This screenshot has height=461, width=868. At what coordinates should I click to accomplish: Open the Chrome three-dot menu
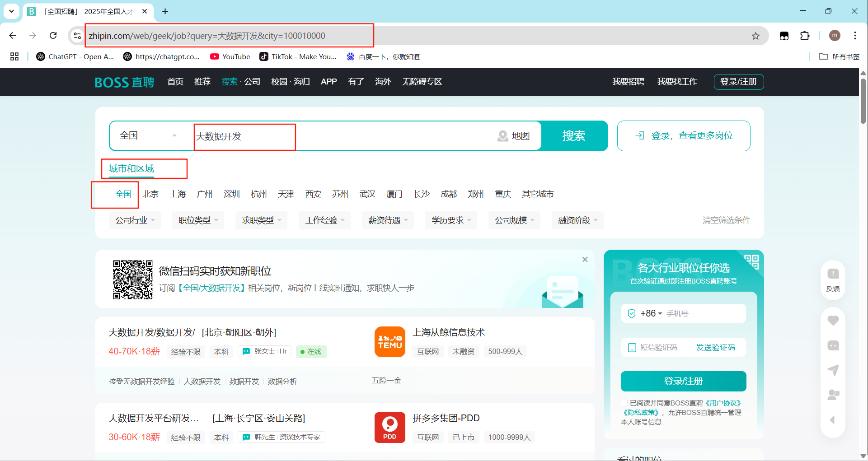(855, 36)
